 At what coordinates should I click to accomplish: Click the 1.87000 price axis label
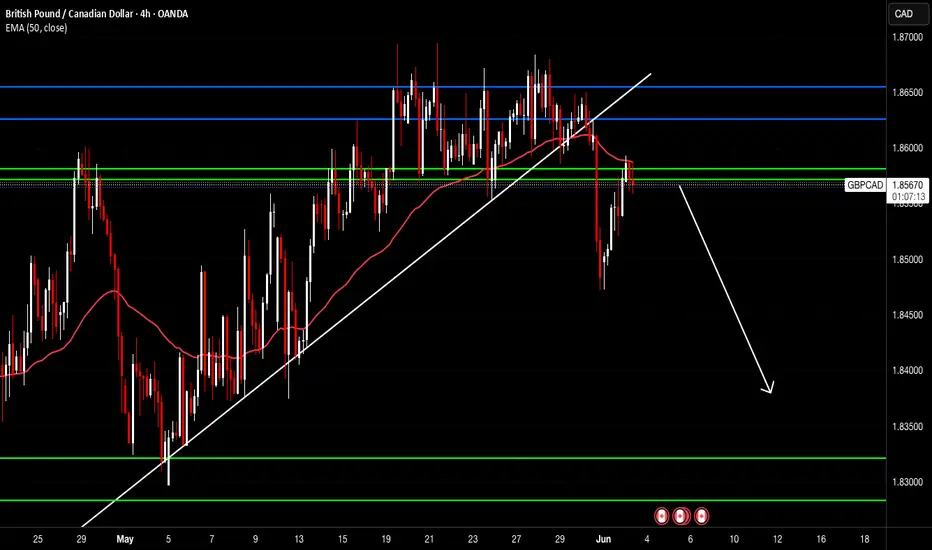[x=908, y=37]
